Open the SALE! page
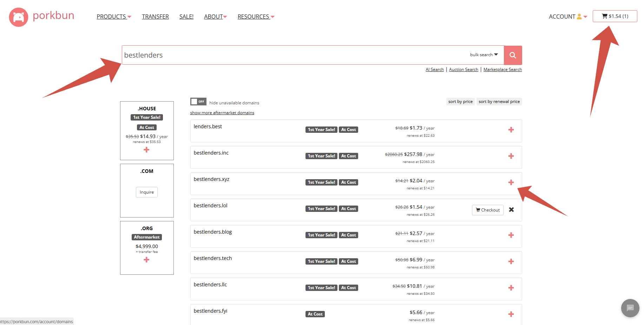Viewport: 644px width, 325px height. click(x=186, y=17)
